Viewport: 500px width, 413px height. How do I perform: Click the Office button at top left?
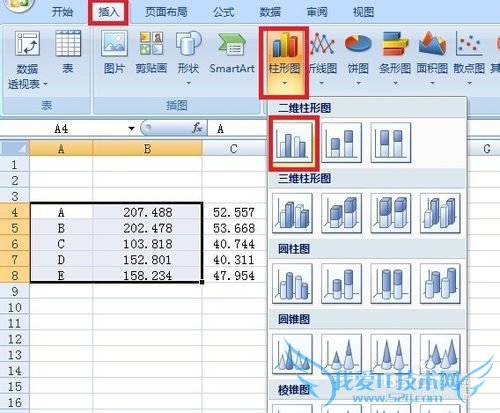(x=18, y=6)
